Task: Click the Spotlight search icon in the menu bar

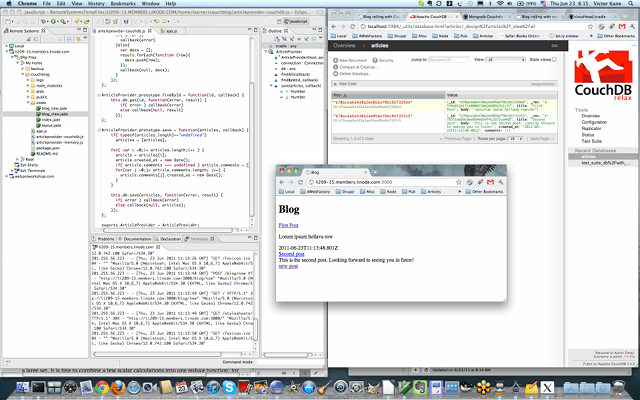Action: tap(633, 3)
